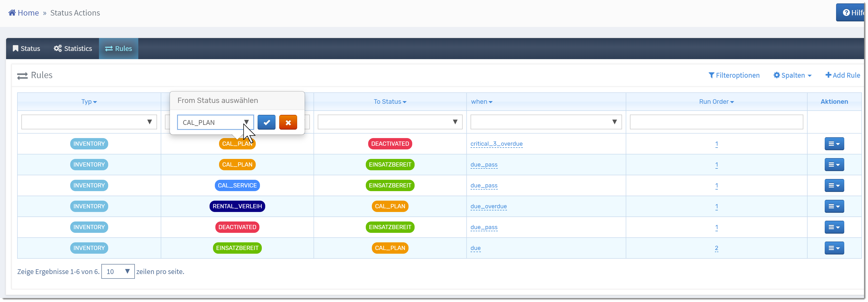The height and width of the screenshot is (302, 868).
Task: Switch to the Statistics tab
Action: 73,49
